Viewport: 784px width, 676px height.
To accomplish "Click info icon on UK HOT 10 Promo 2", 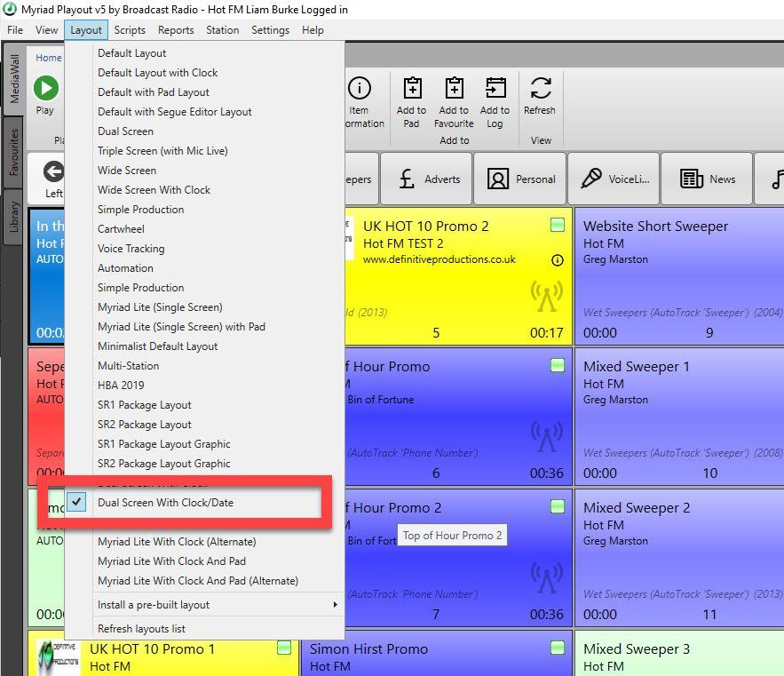I will click(557, 260).
